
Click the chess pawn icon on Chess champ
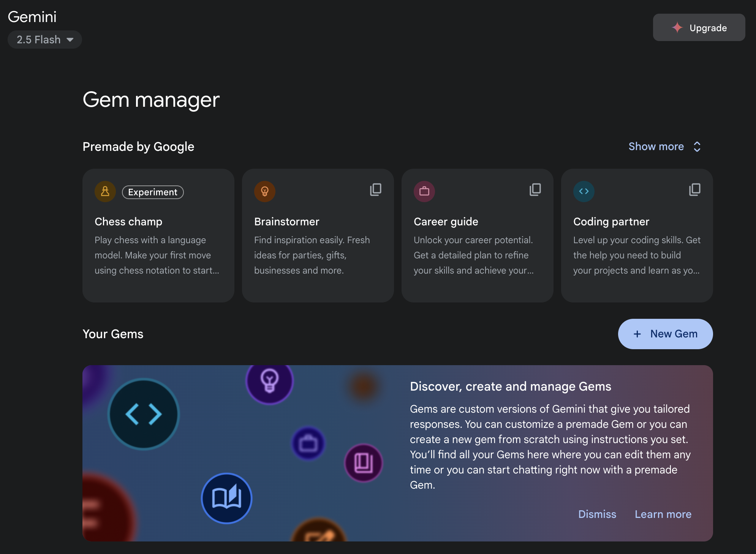105,192
